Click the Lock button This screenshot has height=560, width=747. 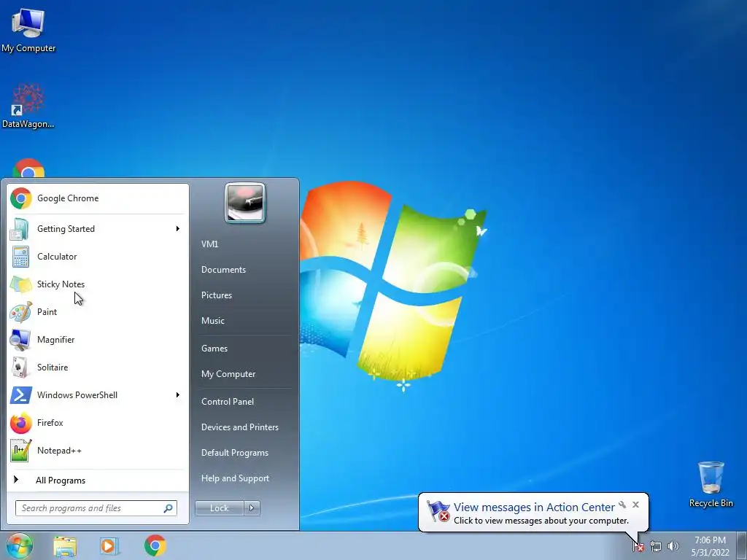(219, 508)
